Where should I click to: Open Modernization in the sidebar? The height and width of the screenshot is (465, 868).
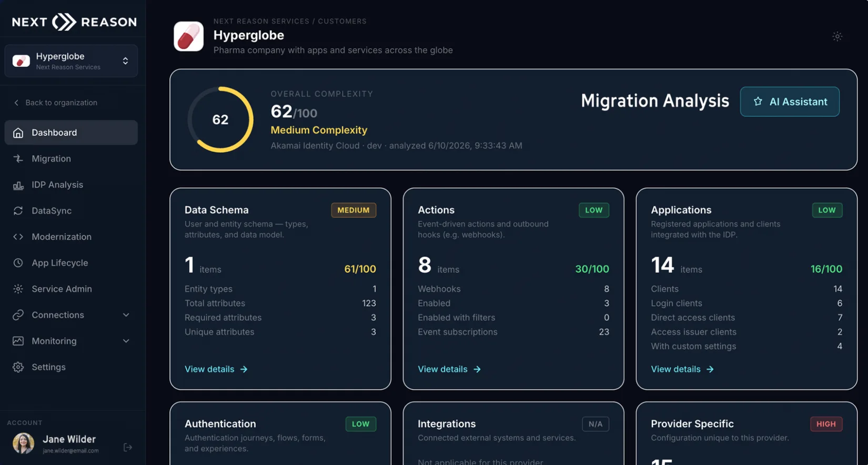click(71, 237)
